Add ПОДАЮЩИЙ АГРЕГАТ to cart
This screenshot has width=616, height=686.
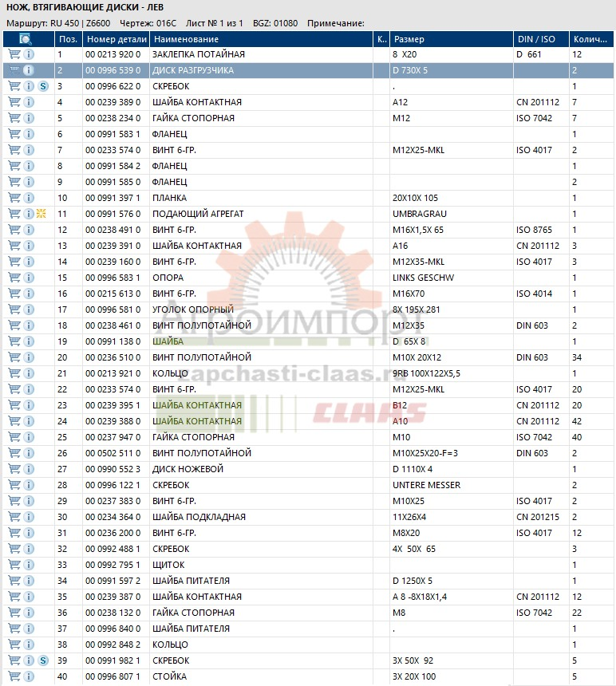click(x=14, y=214)
